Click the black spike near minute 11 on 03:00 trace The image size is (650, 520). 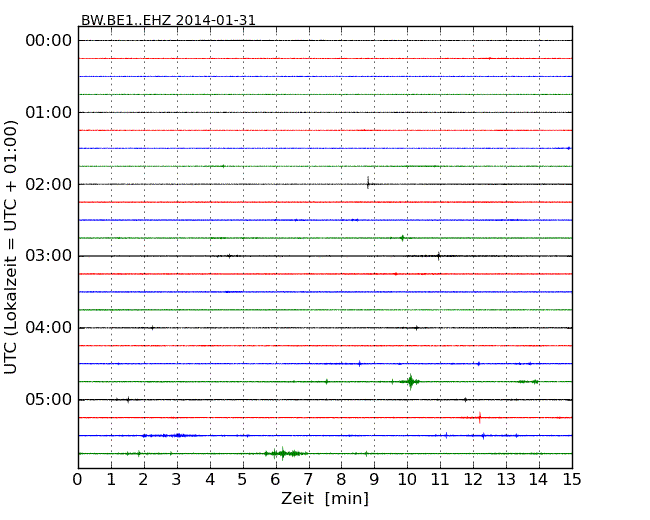pos(439,256)
